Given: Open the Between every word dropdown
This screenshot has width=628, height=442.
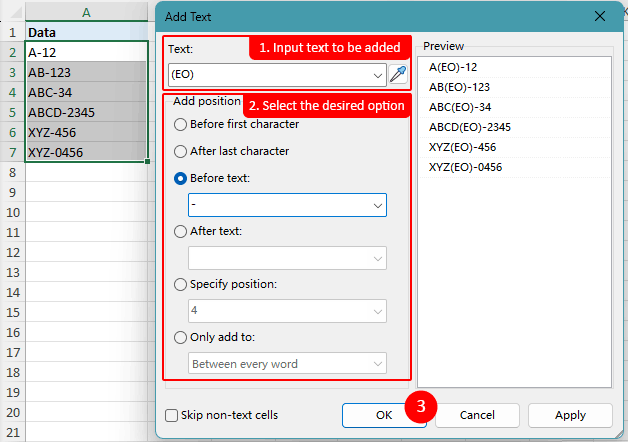Looking at the screenshot, I should click(x=377, y=364).
